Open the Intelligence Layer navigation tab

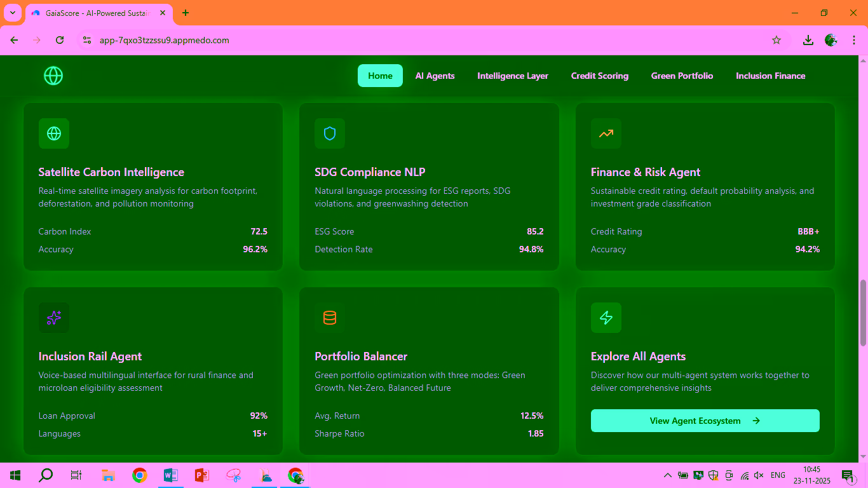pyautogui.click(x=513, y=76)
